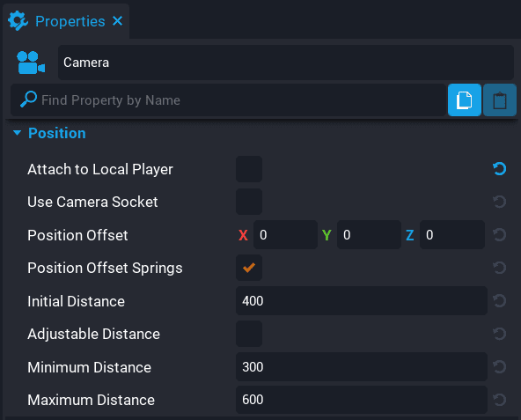Reset the Position Offset property
The width and height of the screenshot is (521, 420).
pyautogui.click(x=499, y=235)
